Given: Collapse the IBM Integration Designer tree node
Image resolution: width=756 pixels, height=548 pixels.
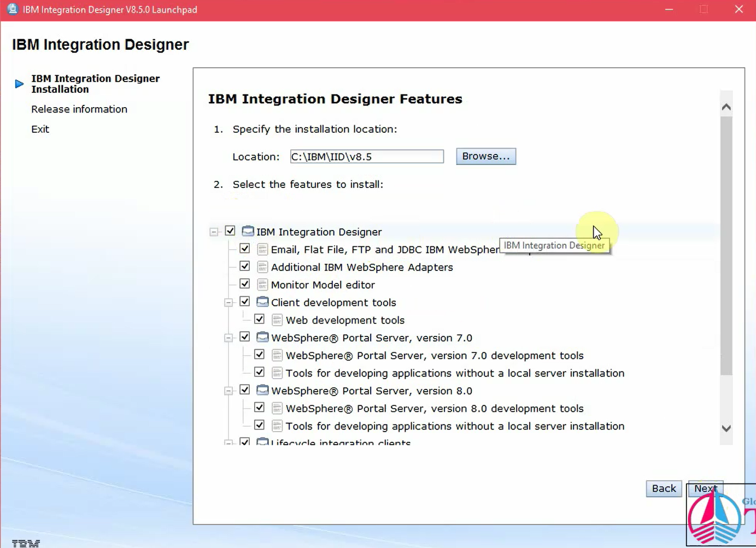Looking at the screenshot, I should click(x=214, y=231).
